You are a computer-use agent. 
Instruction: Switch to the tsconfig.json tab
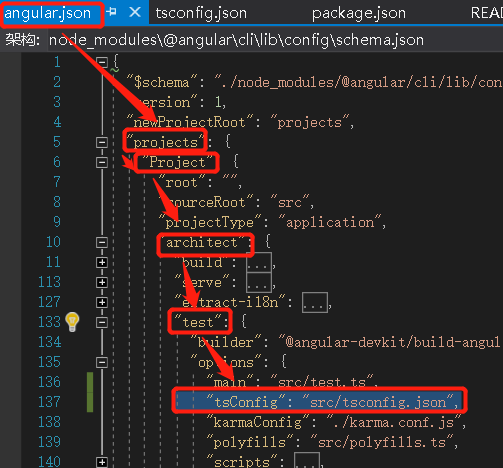pyautogui.click(x=201, y=13)
